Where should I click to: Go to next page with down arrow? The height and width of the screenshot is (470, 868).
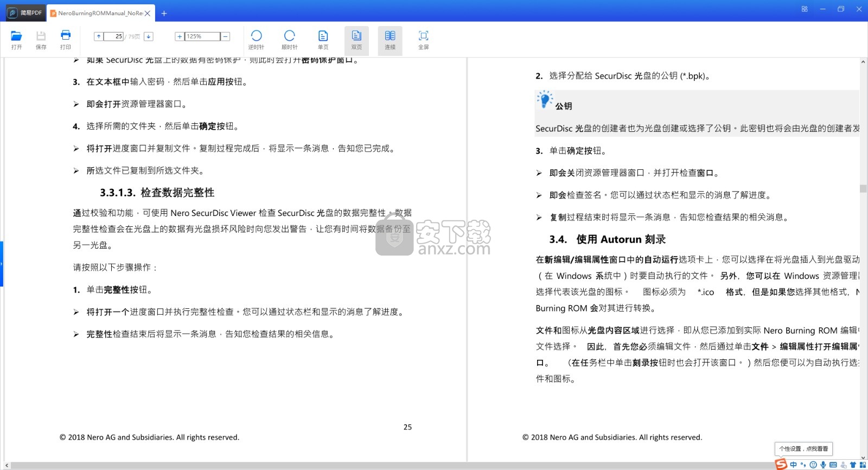point(148,36)
